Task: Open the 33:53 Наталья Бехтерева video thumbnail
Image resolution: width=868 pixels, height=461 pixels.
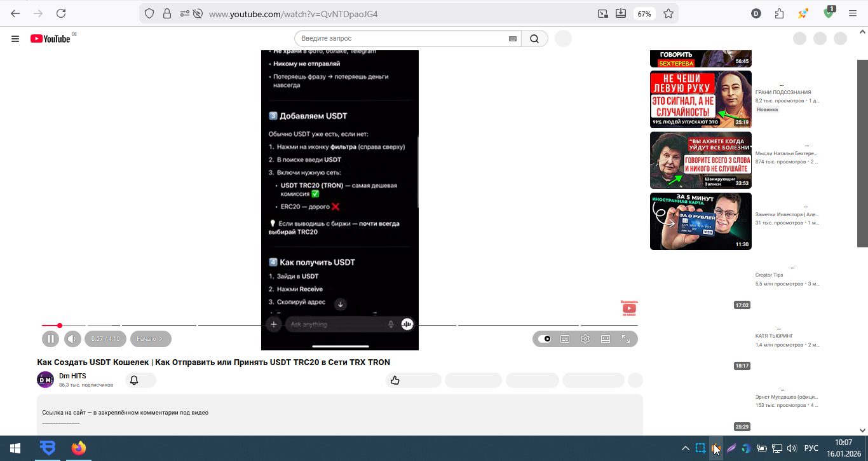Action: (x=701, y=160)
